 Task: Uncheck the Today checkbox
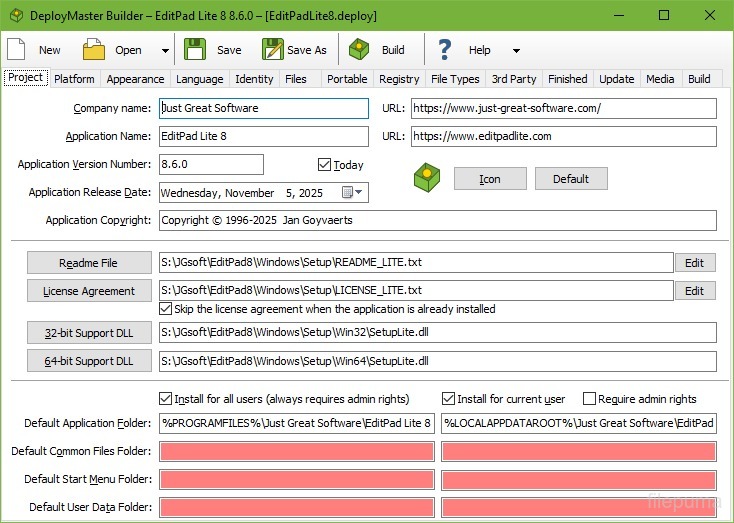324,165
